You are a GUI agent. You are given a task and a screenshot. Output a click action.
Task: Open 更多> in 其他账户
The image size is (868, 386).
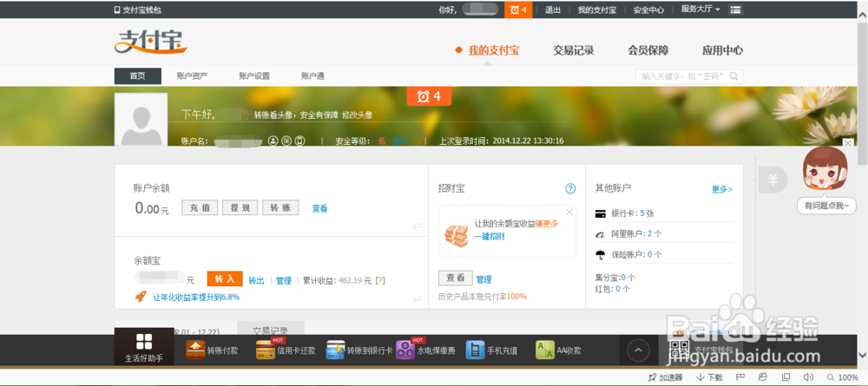(722, 189)
